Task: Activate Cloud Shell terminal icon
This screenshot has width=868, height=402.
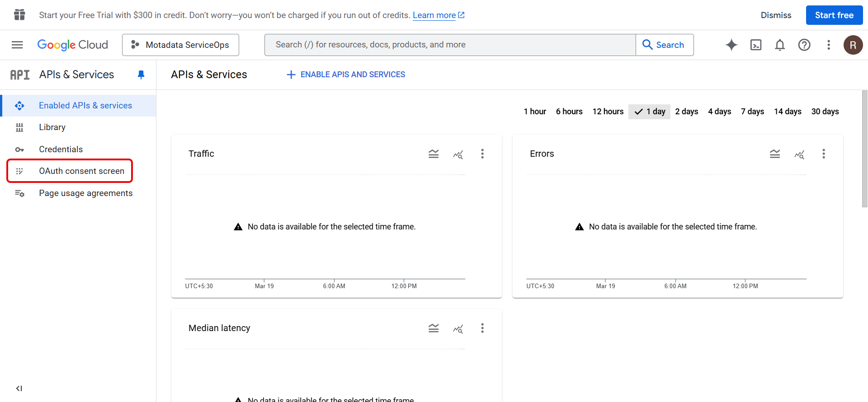Action: (756, 45)
